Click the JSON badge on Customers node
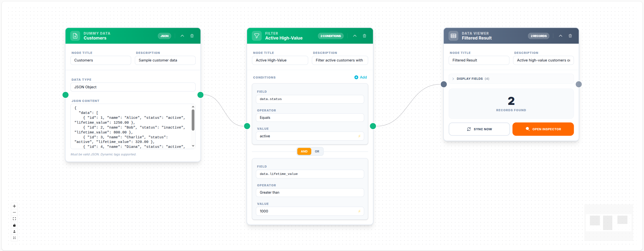This screenshot has height=251, width=644. pos(164,36)
